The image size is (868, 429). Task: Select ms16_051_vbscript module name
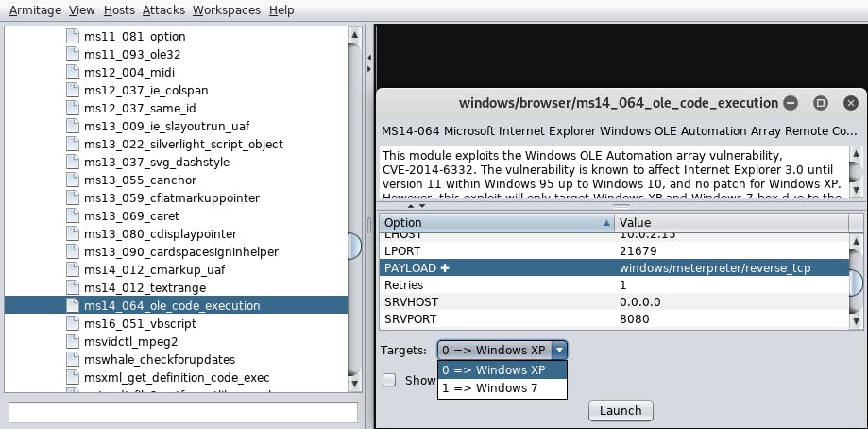click(x=140, y=324)
